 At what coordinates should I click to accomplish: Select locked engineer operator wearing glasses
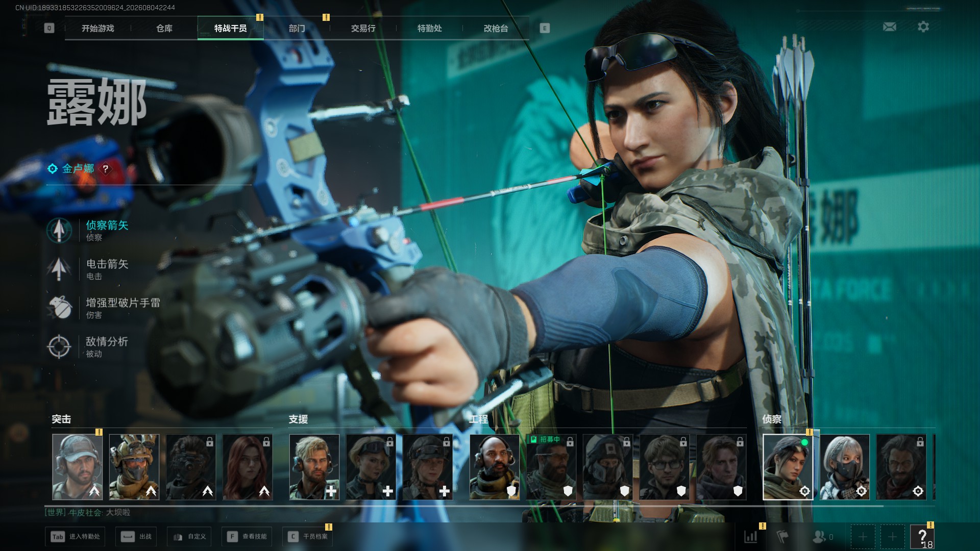665,467
